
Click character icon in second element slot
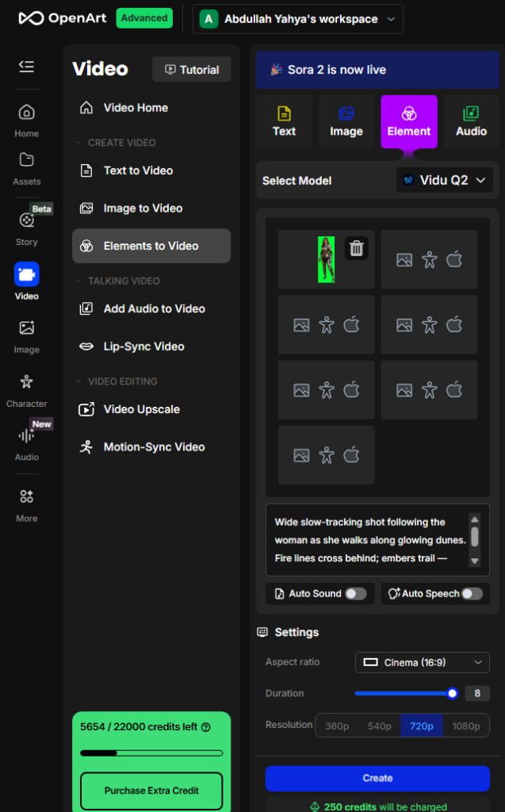(430, 260)
